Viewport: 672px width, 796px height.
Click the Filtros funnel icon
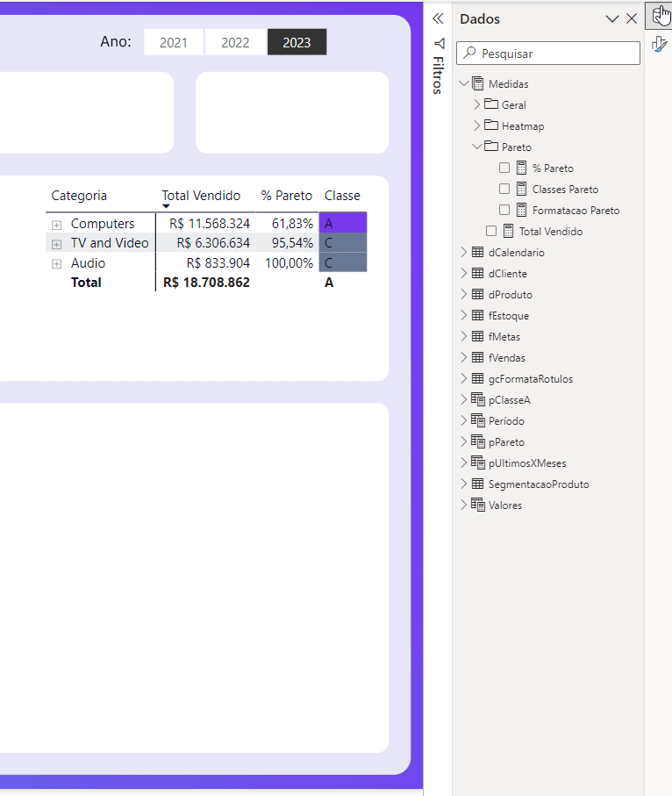coord(440,44)
